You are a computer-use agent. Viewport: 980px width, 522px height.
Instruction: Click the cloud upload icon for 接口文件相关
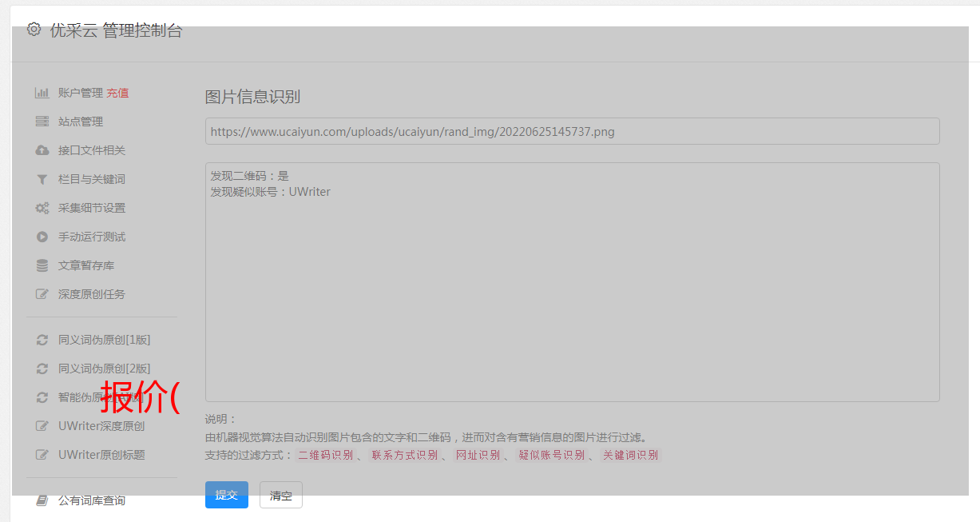(x=42, y=150)
